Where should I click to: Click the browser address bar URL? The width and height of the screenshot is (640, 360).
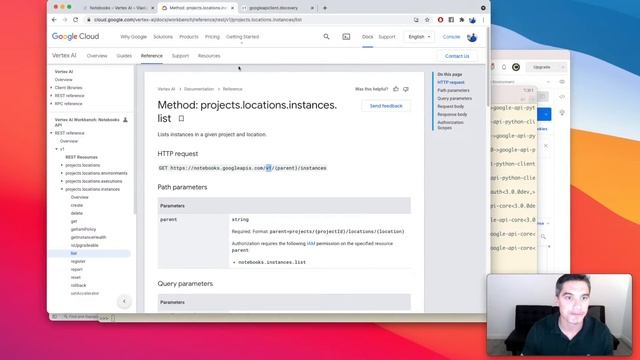point(198,20)
